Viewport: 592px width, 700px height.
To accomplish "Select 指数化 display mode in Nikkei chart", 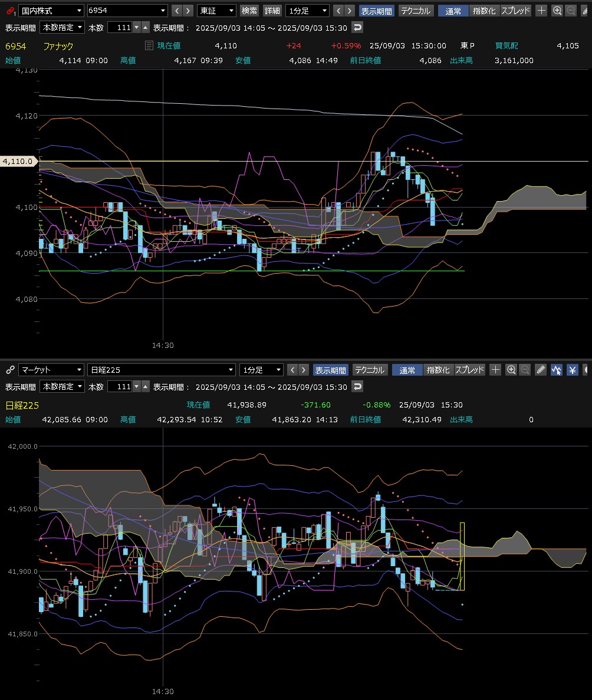I will (x=438, y=370).
